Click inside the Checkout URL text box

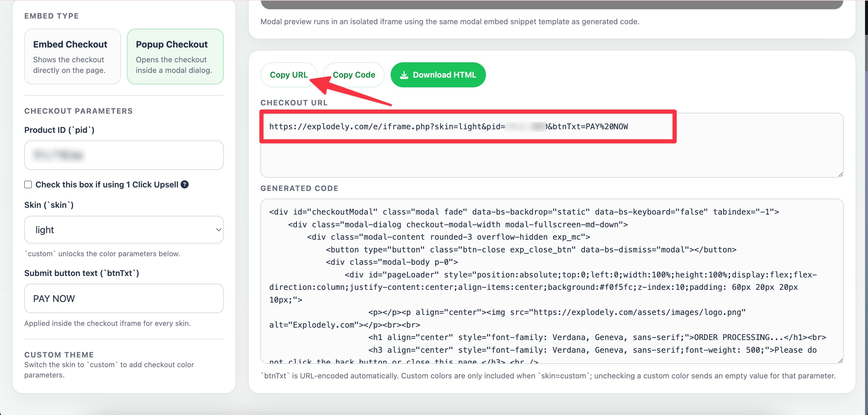coord(552,158)
